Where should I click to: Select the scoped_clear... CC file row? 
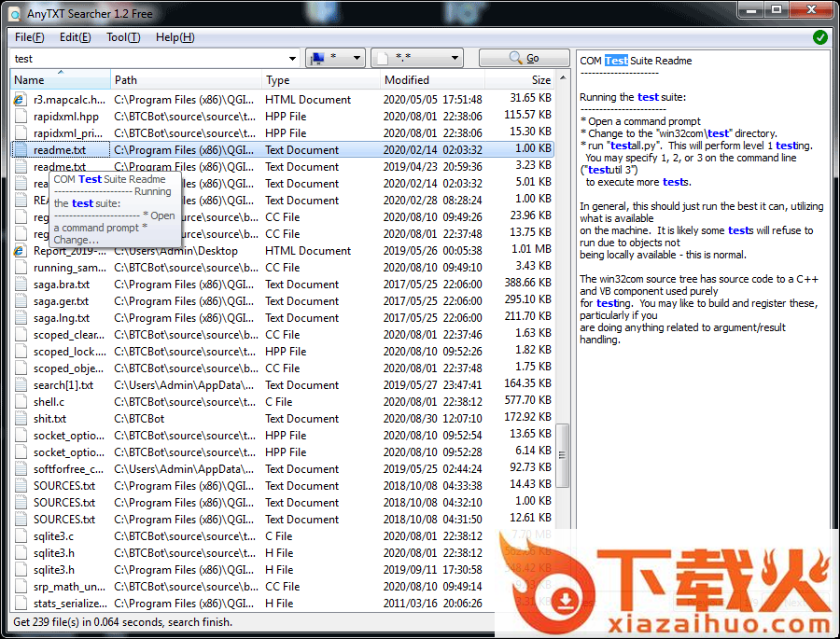282,335
